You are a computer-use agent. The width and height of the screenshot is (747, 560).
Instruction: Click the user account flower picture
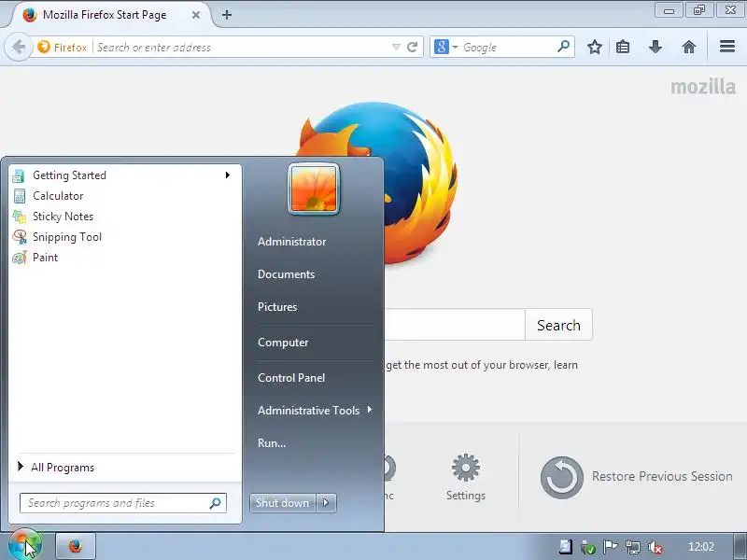point(314,189)
